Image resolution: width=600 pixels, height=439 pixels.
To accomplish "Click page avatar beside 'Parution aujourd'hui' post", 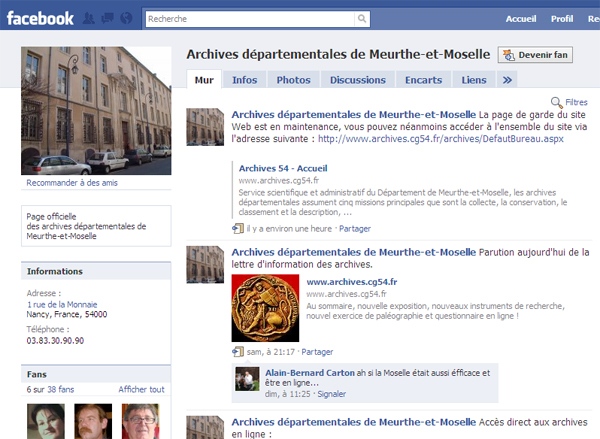I will 205,264.
